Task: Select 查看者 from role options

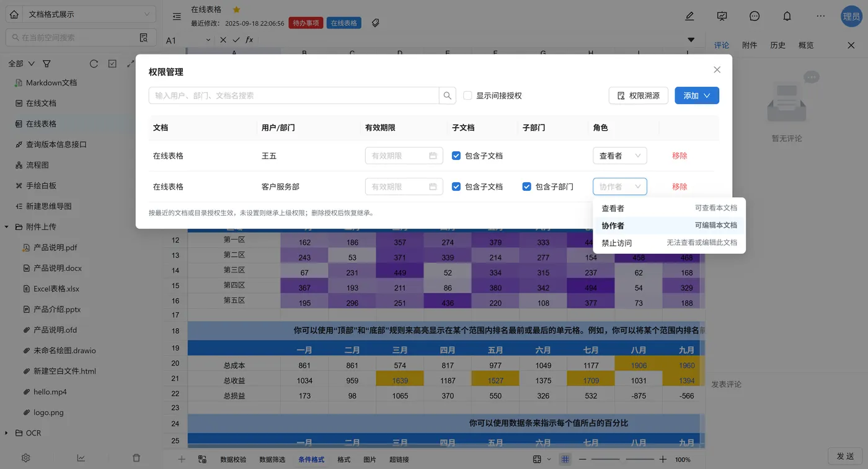Action: (x=670, y=208)
